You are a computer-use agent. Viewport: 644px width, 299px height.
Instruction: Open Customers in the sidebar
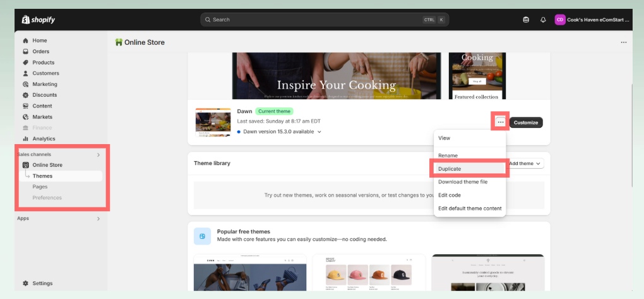point(45,73)
